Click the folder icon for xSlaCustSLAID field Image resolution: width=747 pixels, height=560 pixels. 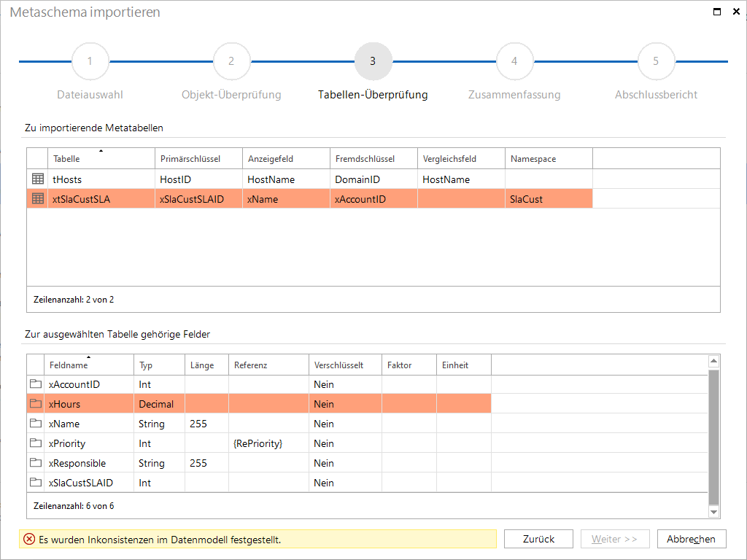pos(36,483)
